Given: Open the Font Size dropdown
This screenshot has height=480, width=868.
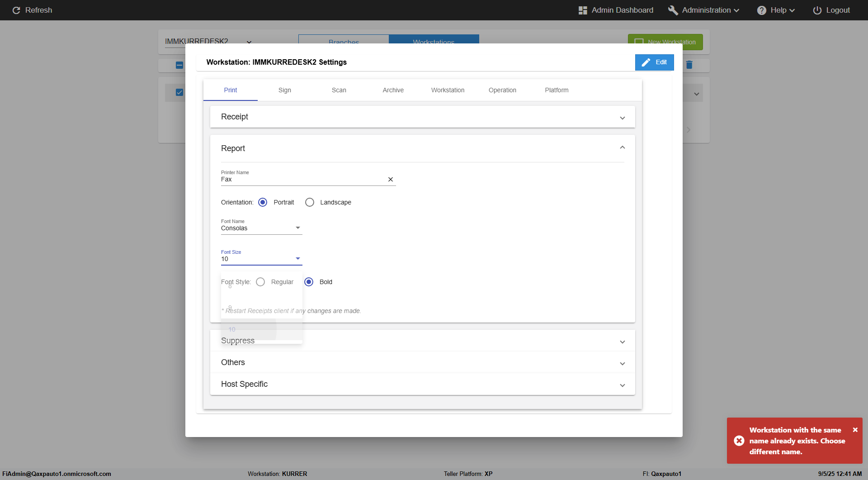Looking at the screenshot, I should [x=261, y=258].
